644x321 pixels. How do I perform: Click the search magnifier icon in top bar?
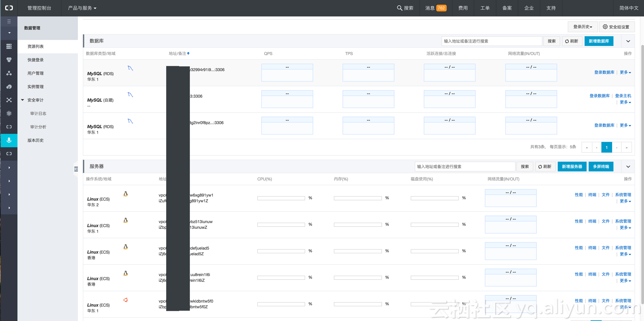(x=399, y=8)
